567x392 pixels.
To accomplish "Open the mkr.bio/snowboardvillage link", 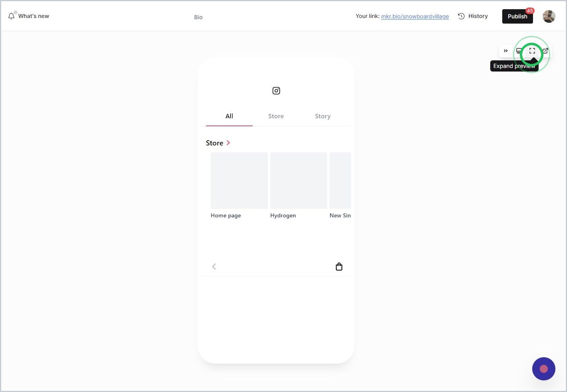I will pos(415,16).
